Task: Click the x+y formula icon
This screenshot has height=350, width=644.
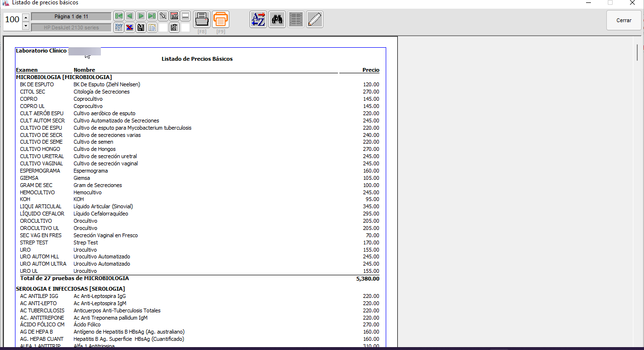Action: (118, 27)
